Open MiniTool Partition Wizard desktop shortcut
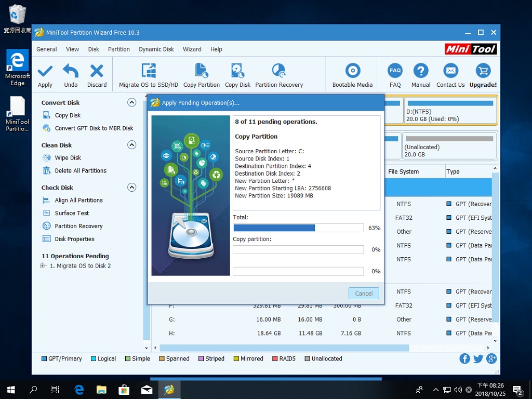The image size is (532, 399). [x=17, y=114]
